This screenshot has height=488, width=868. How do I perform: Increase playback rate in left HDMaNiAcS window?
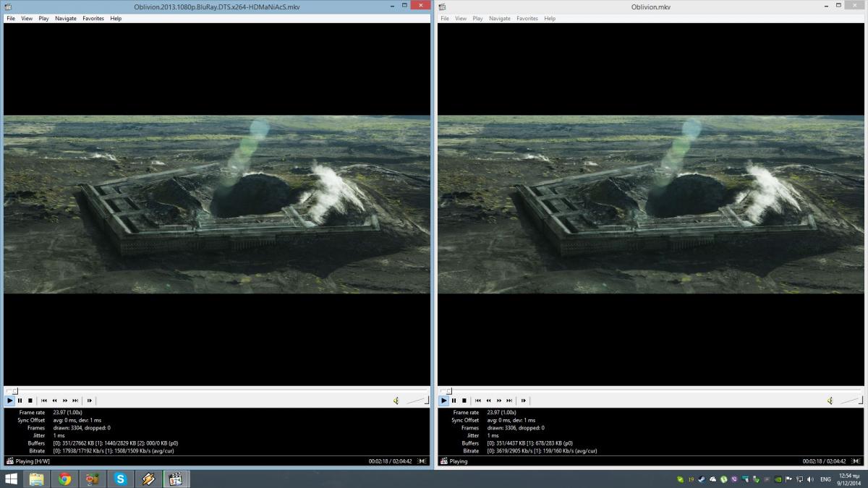(x=65, y=401)
